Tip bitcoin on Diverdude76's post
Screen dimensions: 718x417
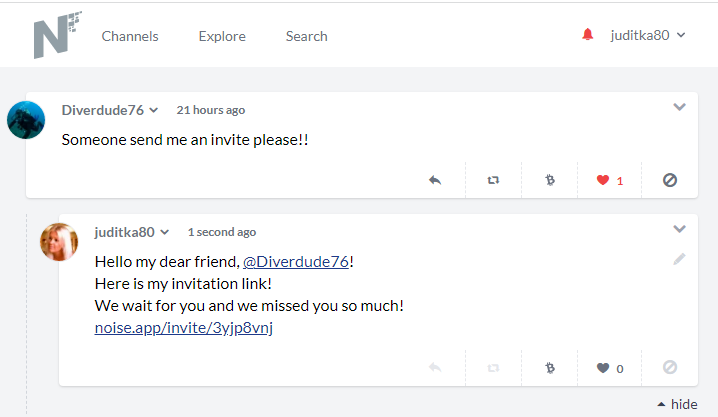(550, 180)
